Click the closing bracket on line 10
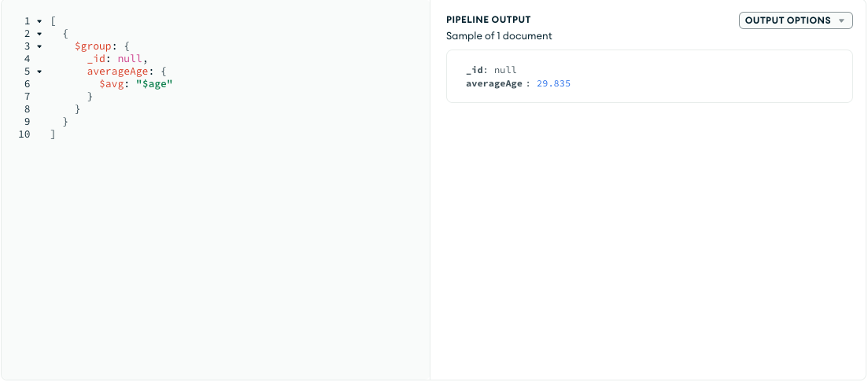The width and height of the screenshot is (868, 382). coord(53,134)
